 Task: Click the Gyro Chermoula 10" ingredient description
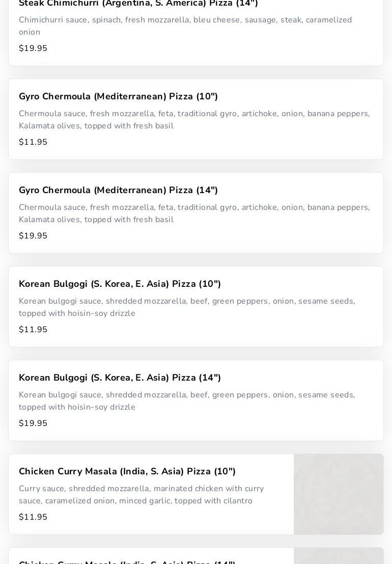[194, 120]
